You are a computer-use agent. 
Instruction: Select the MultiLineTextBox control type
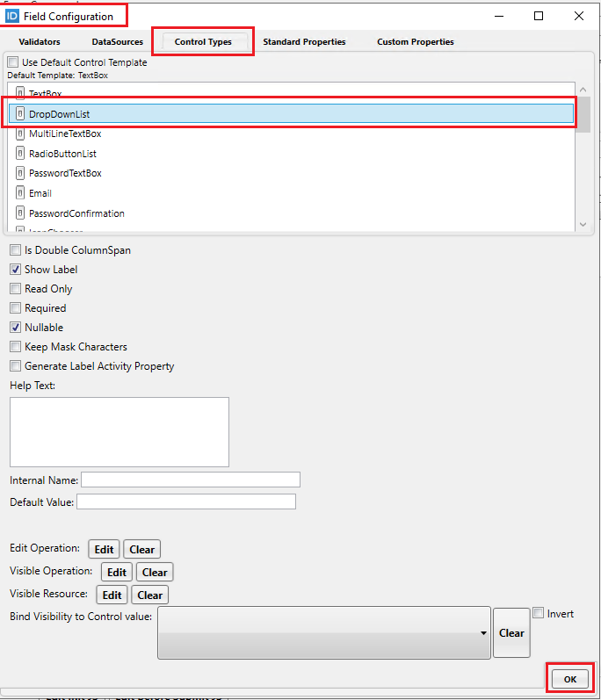click(x=291, y=134)
